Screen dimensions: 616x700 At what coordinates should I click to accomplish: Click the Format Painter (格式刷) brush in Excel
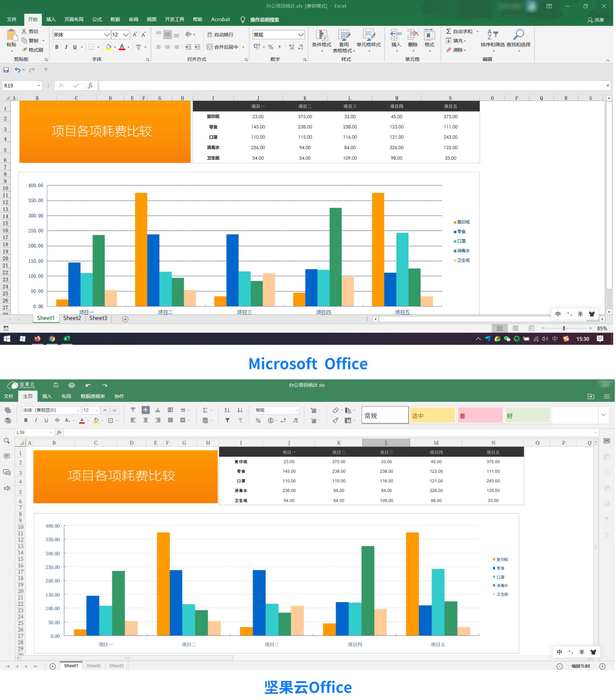(24, 50)
